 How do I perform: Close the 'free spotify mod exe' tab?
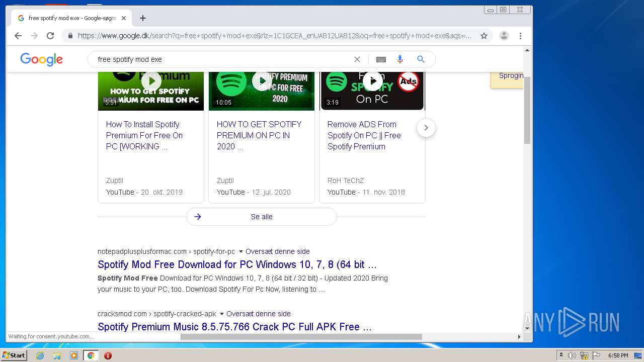[x=123, y=18]
